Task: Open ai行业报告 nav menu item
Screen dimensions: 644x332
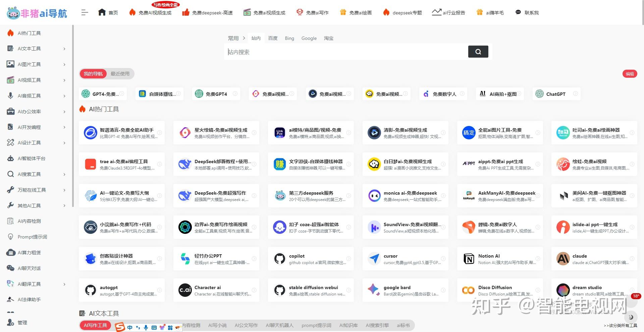Action: pos(448,13)
